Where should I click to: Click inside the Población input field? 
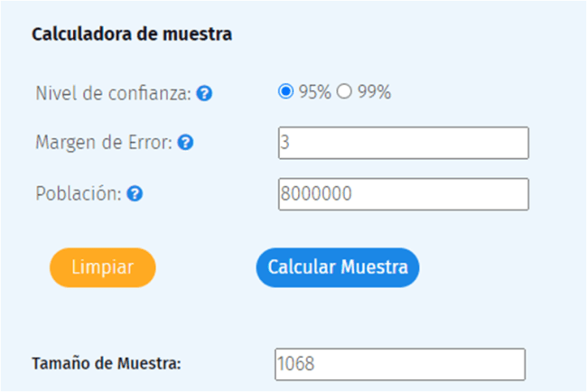[x=403, y=193]
